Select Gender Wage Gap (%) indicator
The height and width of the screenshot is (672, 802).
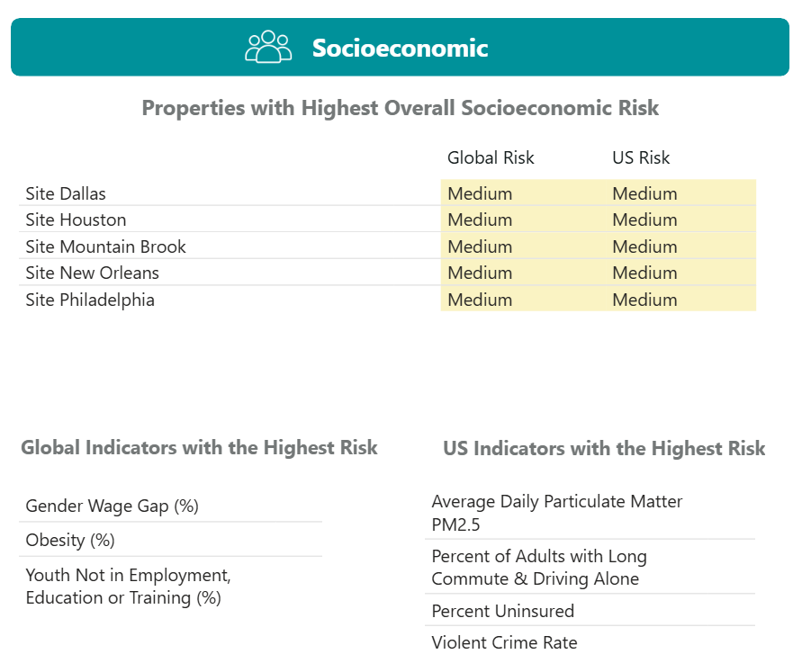point(112,506)
